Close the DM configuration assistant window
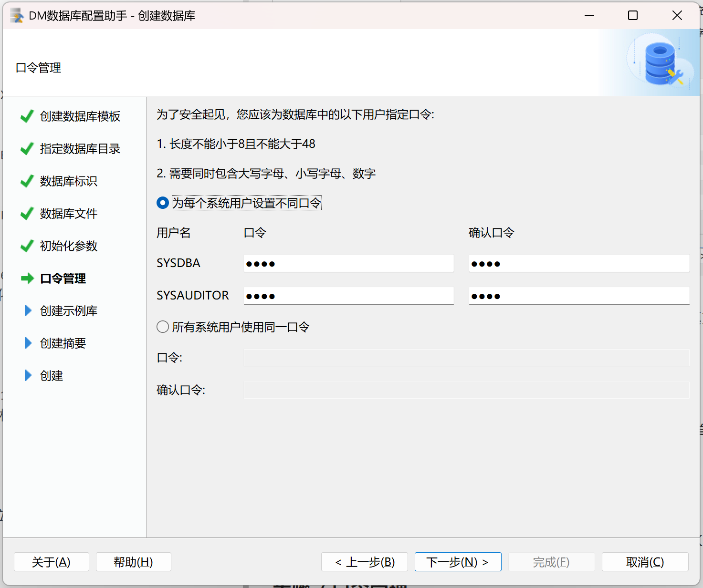Viewport: 703px width, 588px height. (677, 16)
